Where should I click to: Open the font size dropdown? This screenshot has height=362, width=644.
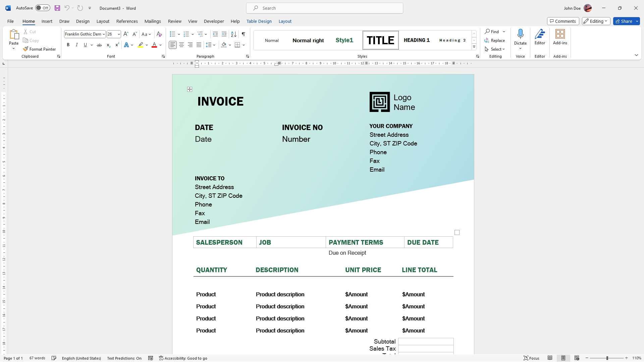(x=119, y=34)
